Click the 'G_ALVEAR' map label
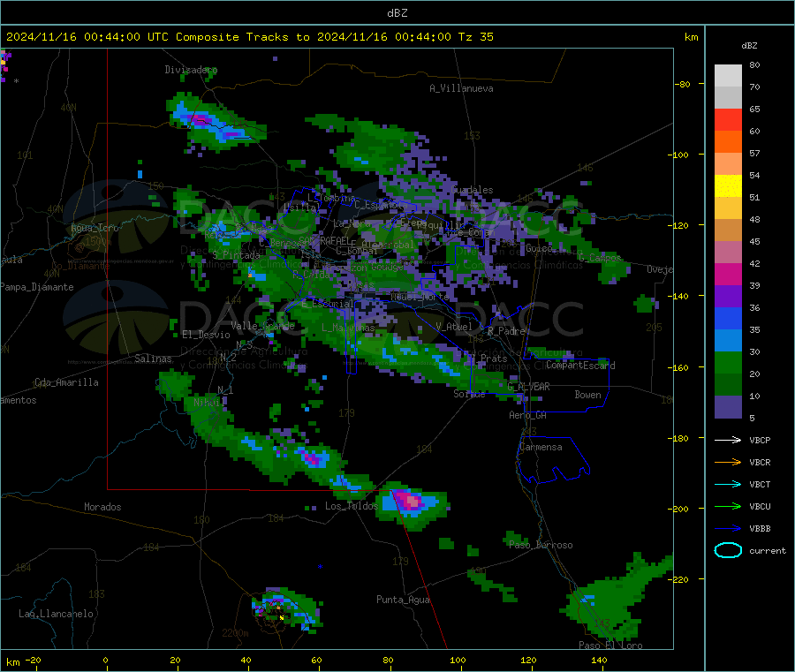Image resolution: width=795 pixels, height=672 pixels. (x=528, y=387)
